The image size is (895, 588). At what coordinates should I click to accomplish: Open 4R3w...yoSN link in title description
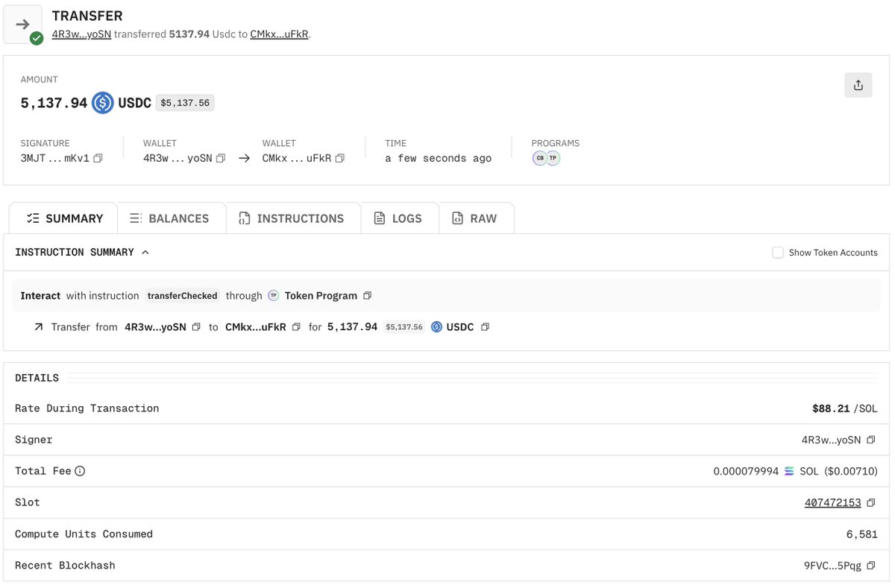(81, 34)
